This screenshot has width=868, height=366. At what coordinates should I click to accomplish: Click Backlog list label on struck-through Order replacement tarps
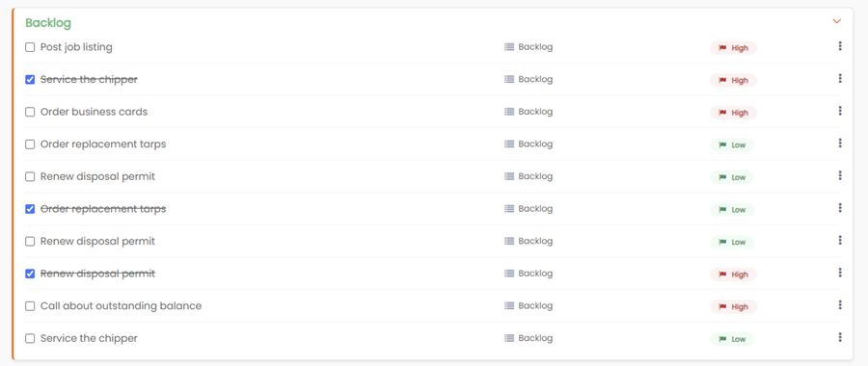pyautogui.click(x=535, y=208)
